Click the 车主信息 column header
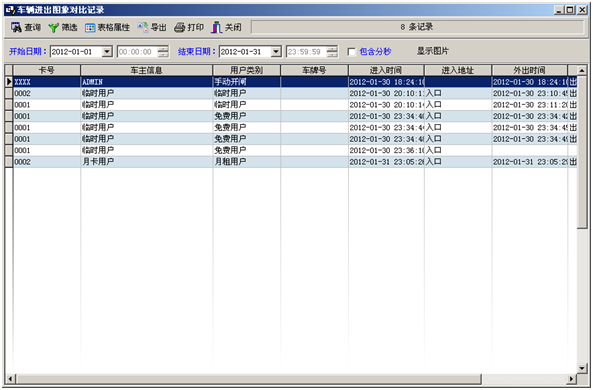 146,70
